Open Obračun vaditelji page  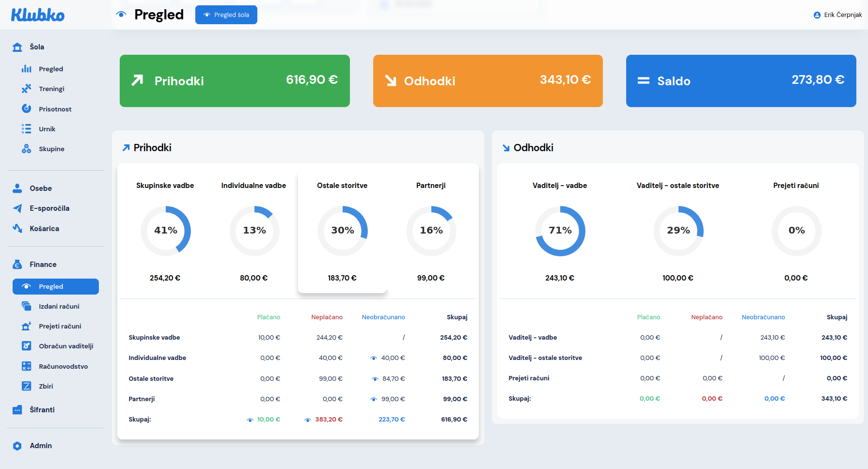click(66, 346)
